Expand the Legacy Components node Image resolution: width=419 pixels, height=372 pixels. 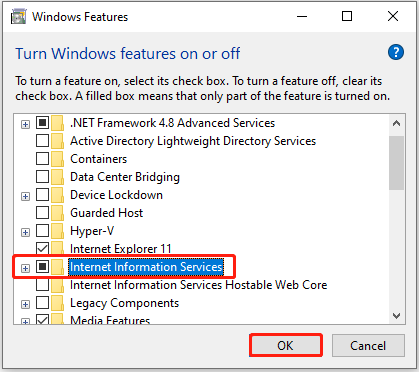coord(25,304)
